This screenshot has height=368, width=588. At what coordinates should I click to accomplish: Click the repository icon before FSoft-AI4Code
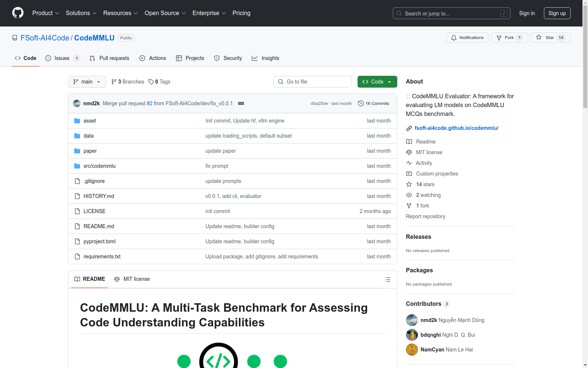point(15,38)
